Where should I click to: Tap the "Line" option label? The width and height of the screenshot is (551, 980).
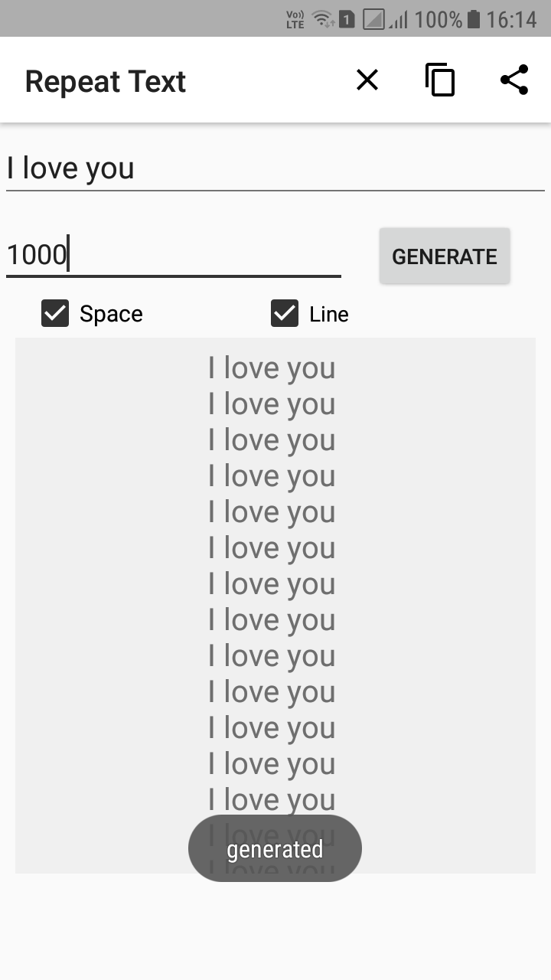[329, 314]
